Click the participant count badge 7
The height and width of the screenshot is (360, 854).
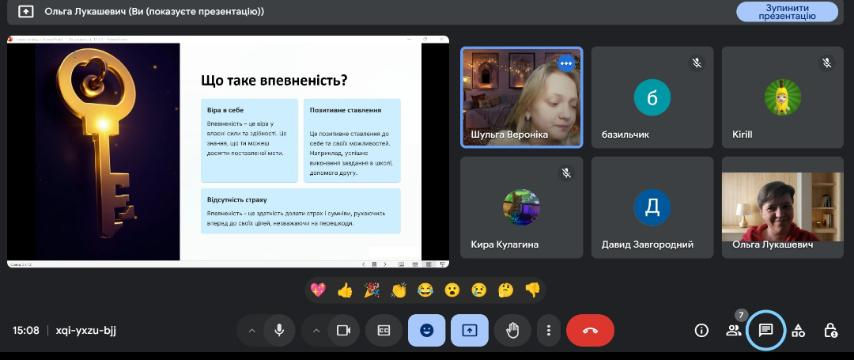click(x=741, y=314)
